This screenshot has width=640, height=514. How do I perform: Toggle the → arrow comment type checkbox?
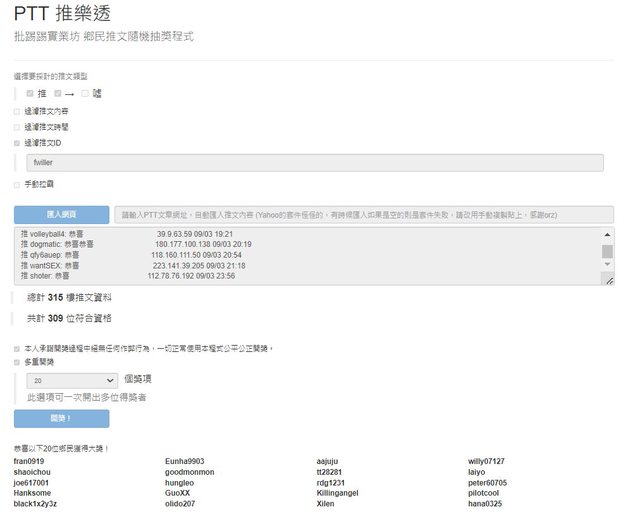pyautogui.click(x=58, y=93)
